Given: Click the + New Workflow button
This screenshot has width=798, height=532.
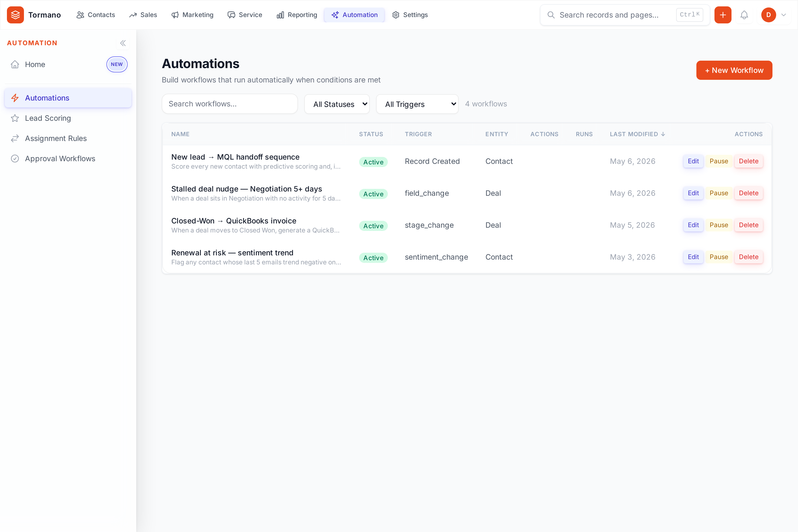Looking at the screenshot, I should [734, 70].
